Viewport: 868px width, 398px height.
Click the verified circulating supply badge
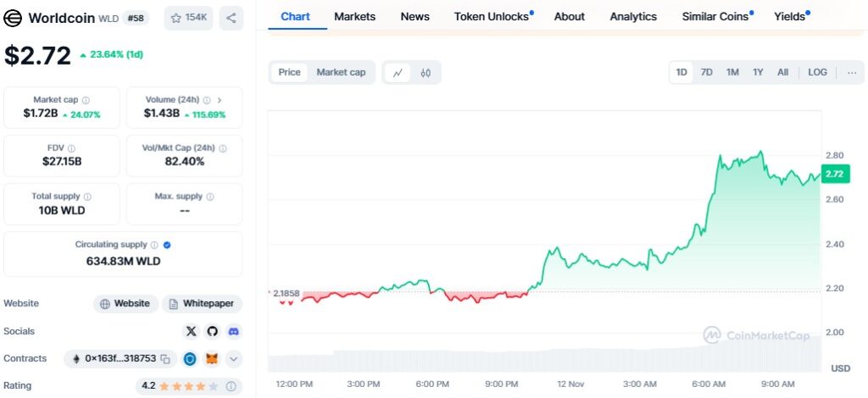[167, 245]
